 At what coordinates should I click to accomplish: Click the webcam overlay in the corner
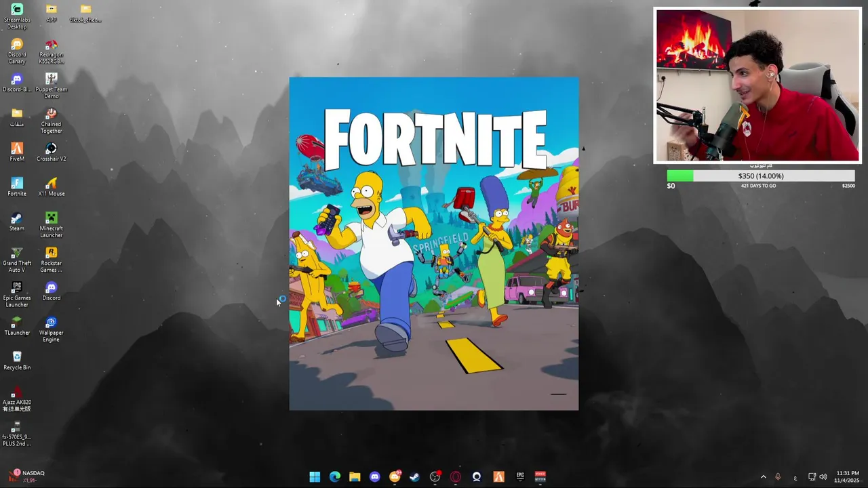point(757,85)
